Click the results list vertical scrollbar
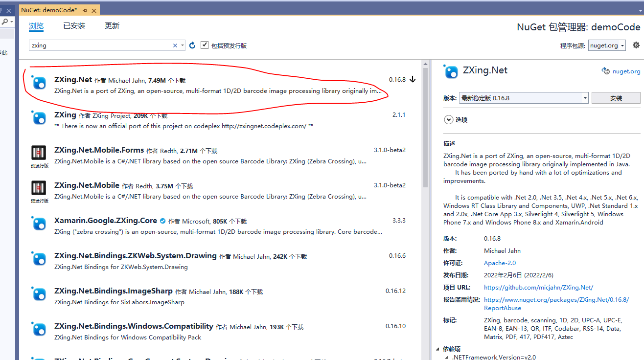This screenshot has width=644, height=360. click(425, 127)
